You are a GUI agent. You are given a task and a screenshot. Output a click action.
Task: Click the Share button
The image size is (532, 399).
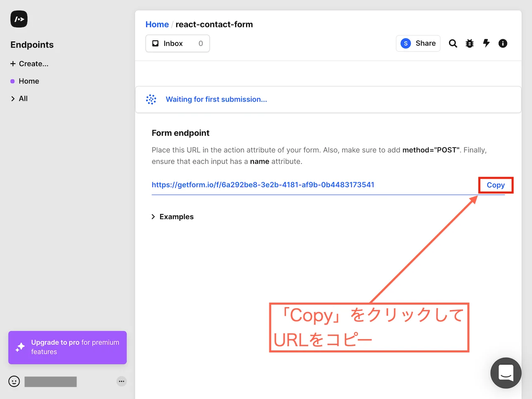pyautogui.click(x=418, y=43)
